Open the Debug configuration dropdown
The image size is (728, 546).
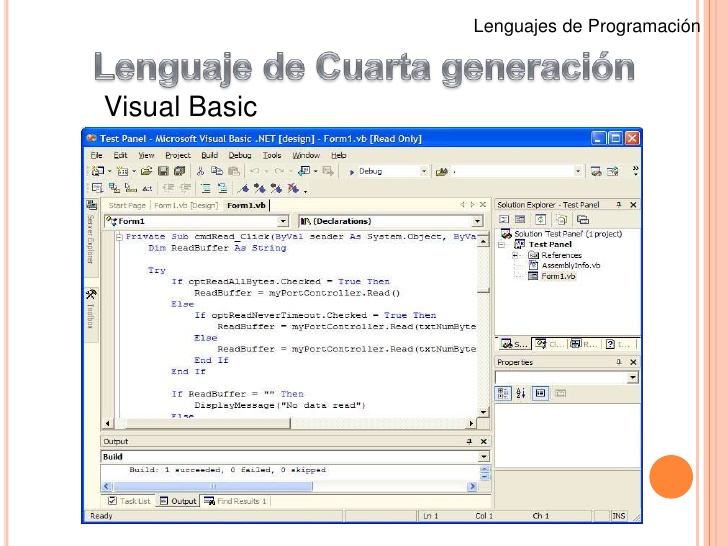(x=423, y=171)
